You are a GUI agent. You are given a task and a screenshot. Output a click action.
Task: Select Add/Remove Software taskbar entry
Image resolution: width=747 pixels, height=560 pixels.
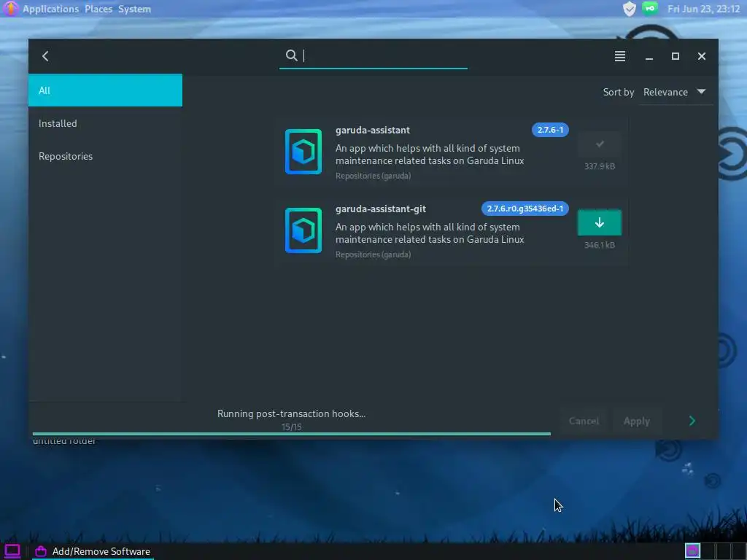click(x=93, y=551)
